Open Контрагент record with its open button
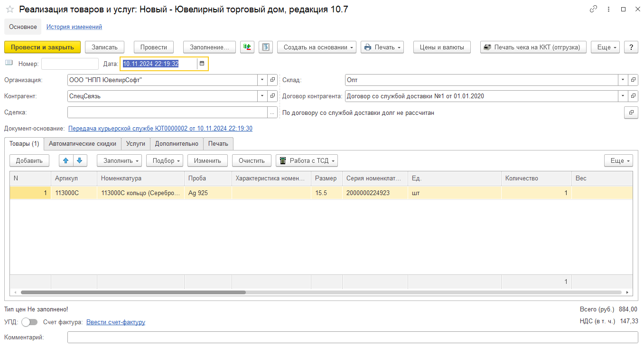This screenshot has width=644, height=347. [273, 96]
